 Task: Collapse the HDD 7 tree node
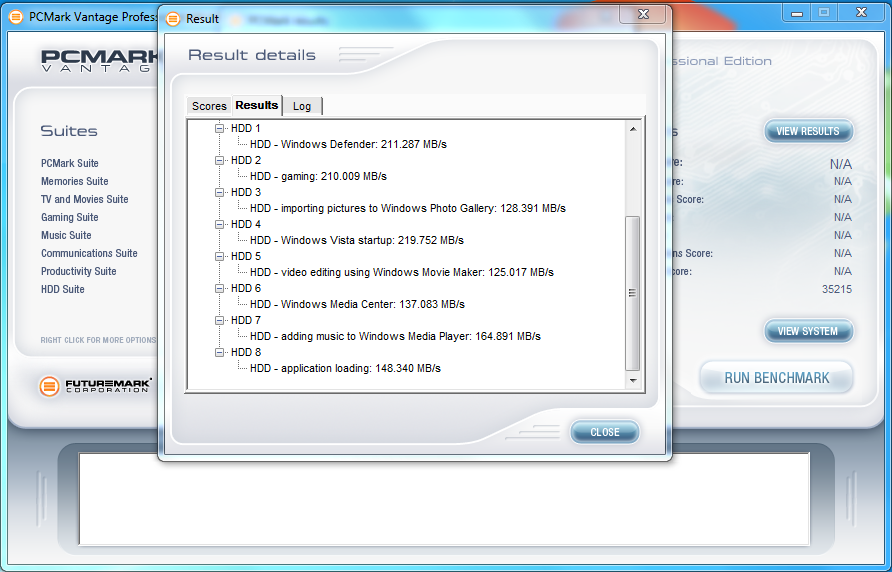click(x=219, y=320)
